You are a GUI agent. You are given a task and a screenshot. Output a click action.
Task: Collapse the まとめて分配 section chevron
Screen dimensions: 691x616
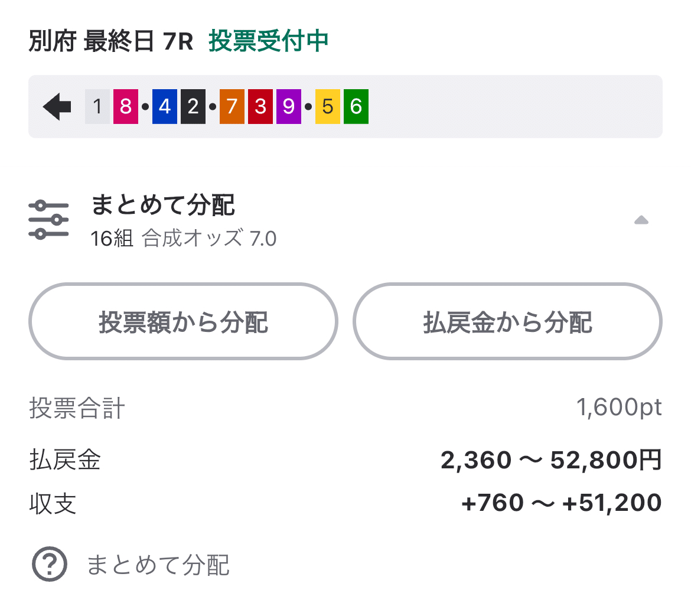coord(641,220)
